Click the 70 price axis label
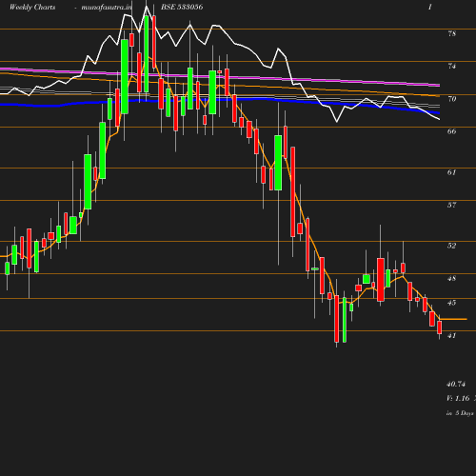 452,99
